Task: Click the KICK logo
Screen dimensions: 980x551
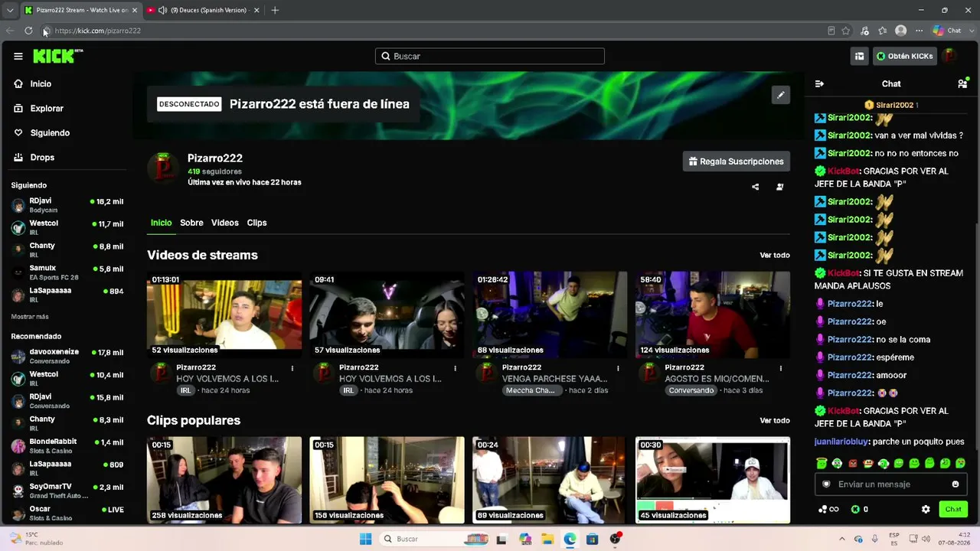Action: (x=57, y=56)
